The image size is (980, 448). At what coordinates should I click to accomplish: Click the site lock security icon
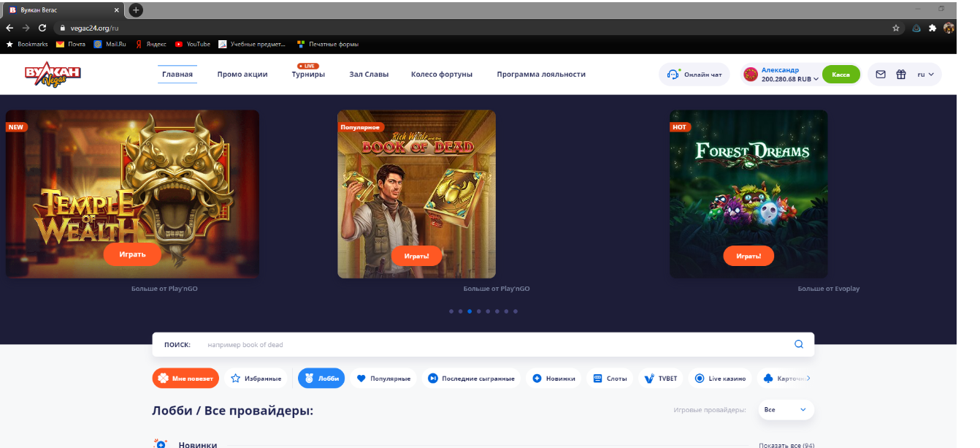click(64, 28)
